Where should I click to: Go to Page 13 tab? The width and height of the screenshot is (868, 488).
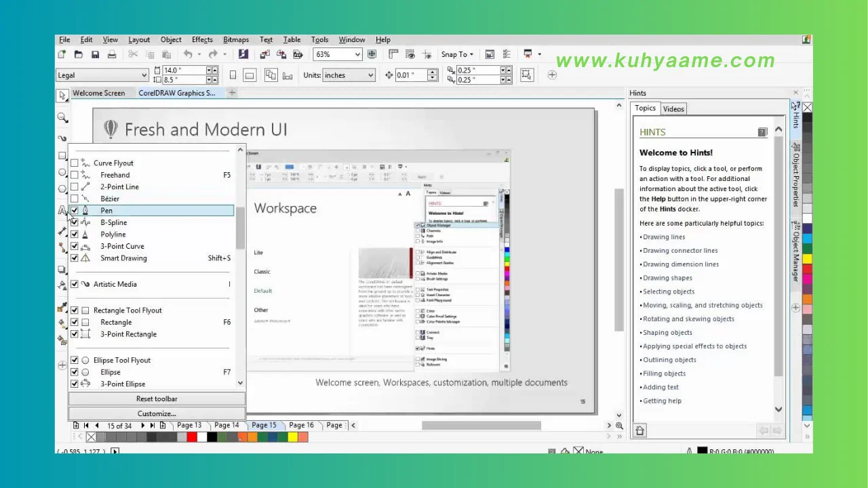189,426
